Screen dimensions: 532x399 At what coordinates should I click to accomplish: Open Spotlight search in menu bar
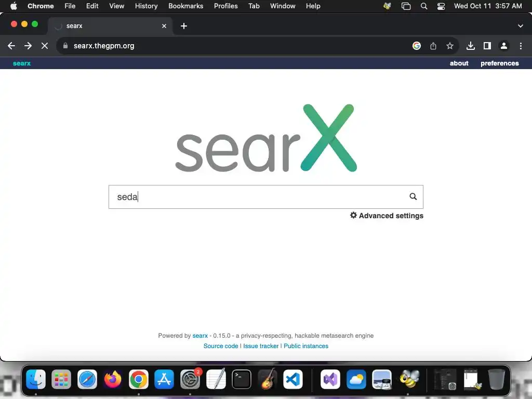click(424, 6)
